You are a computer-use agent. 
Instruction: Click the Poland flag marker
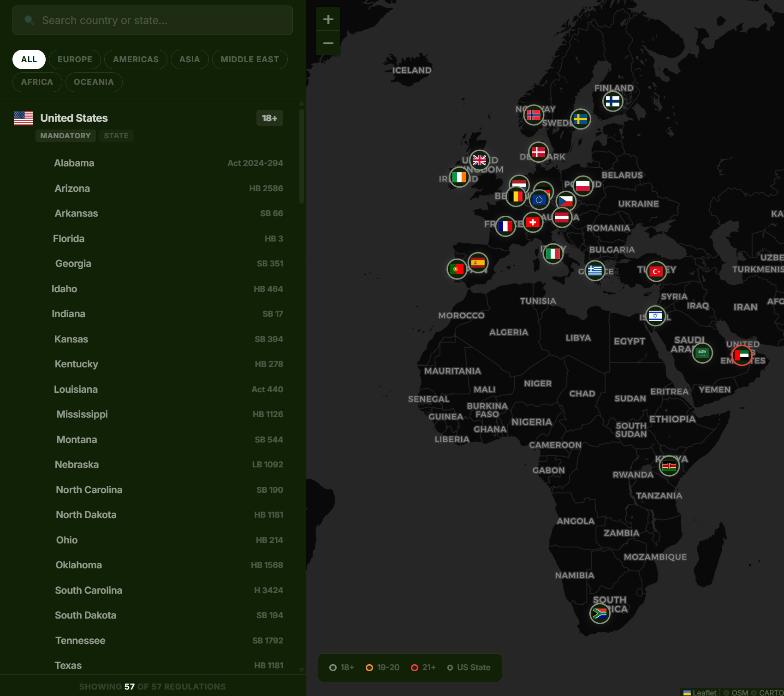(x=583, y=186)
